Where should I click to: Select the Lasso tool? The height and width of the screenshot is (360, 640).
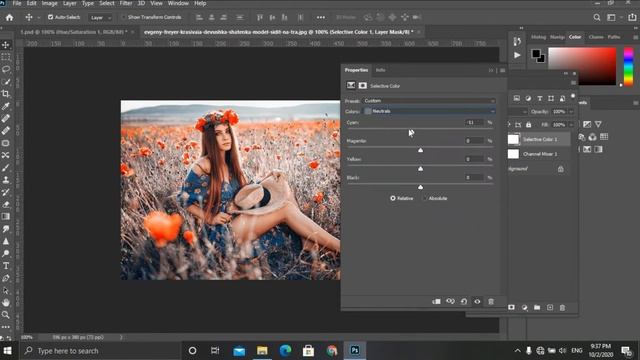tap(6, 69)
